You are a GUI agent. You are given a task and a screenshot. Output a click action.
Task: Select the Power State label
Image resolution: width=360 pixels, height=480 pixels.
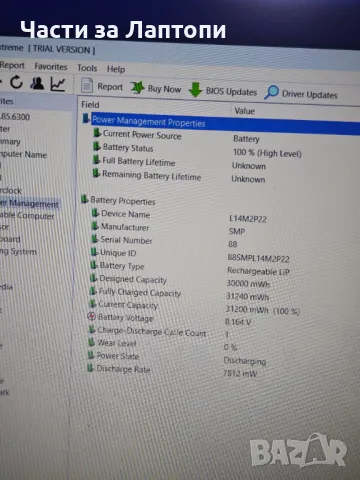[117, 356]
